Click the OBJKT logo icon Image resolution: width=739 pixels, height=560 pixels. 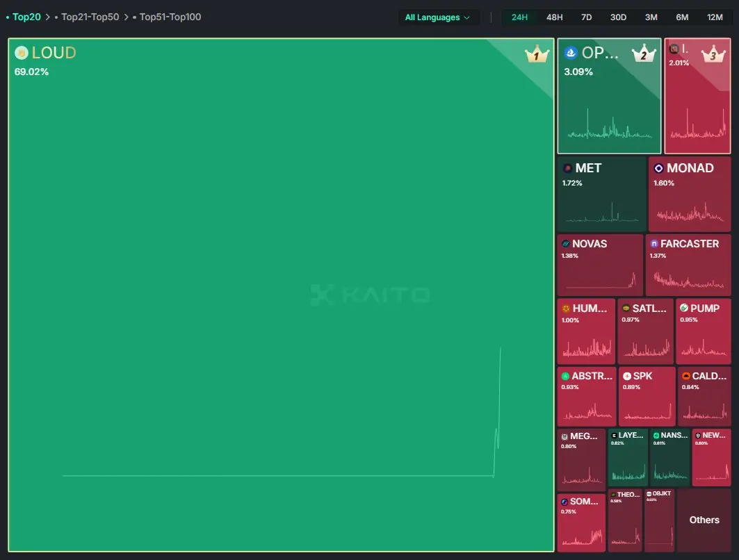pyautogui.click(x=649, y=493)
